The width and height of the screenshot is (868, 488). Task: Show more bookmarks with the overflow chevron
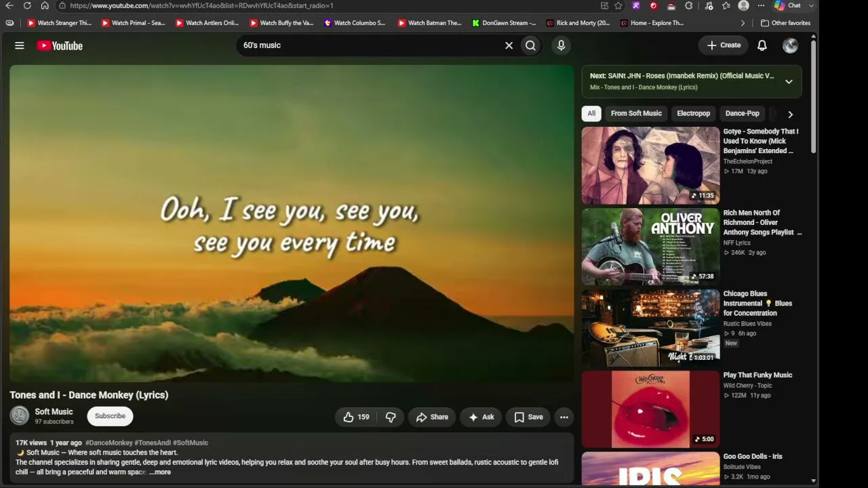(x=743, y=23)
